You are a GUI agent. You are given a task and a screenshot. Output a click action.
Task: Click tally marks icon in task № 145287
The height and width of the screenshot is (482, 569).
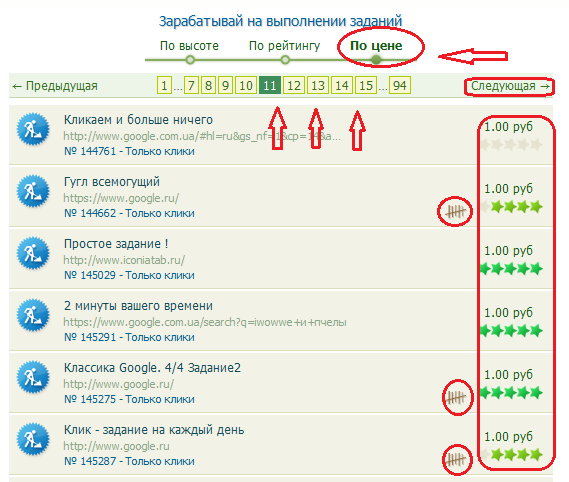[456, 460]
